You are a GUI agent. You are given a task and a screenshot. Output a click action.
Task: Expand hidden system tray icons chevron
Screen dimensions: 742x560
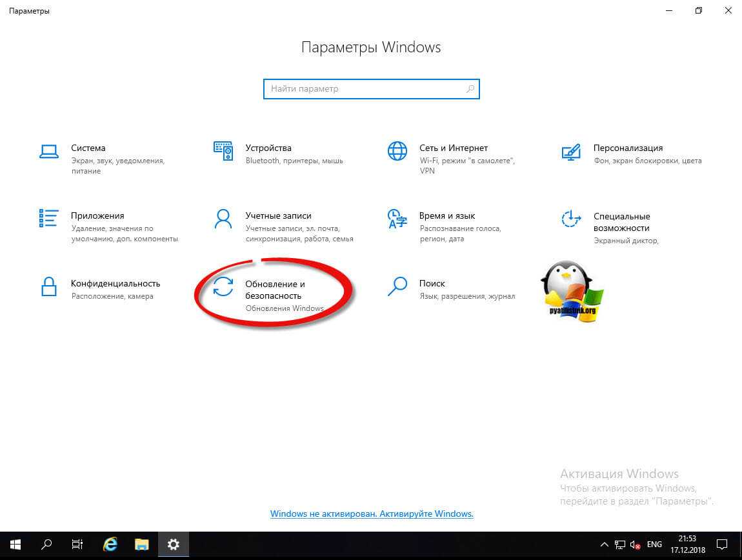pyautogui.click(x=605, y=545)
